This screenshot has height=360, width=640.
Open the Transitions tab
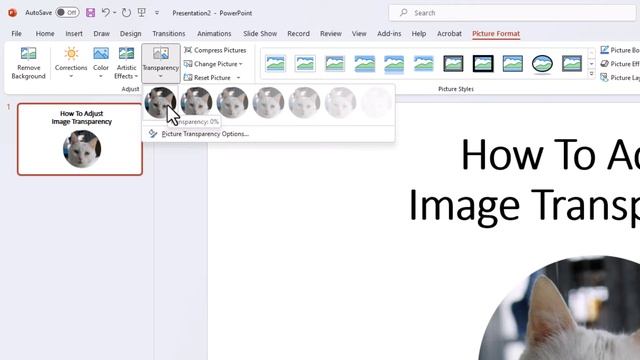coord(169,33)
